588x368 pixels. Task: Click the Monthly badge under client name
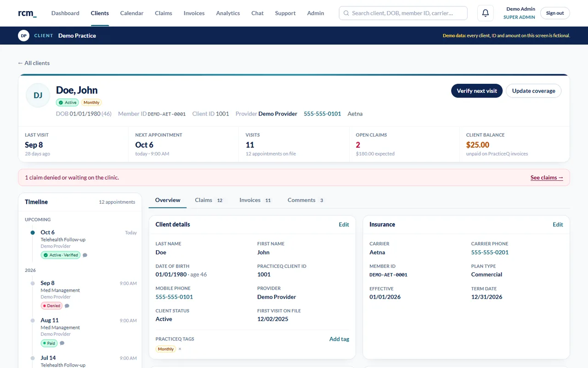[x=91, y=103]
